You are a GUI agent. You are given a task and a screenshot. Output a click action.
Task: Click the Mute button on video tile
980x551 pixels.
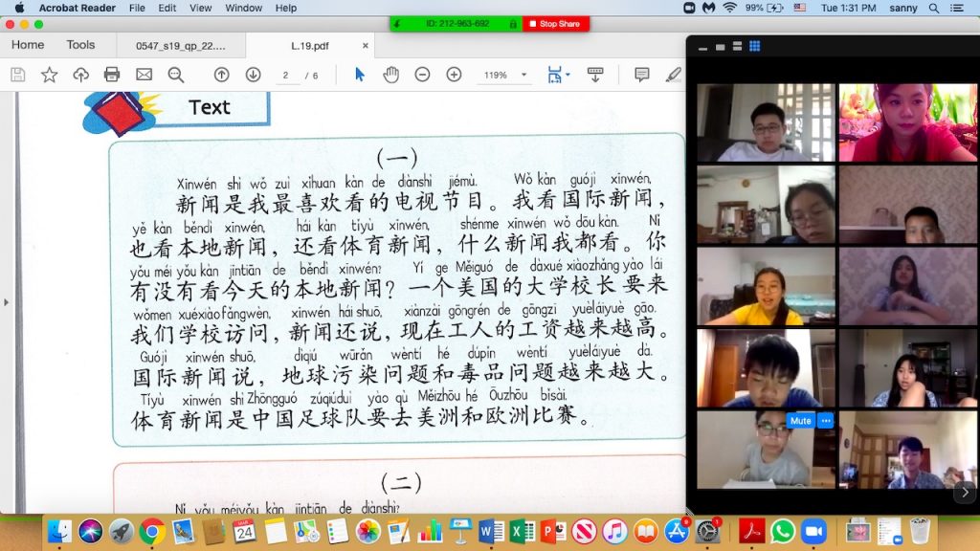(800, 421)
